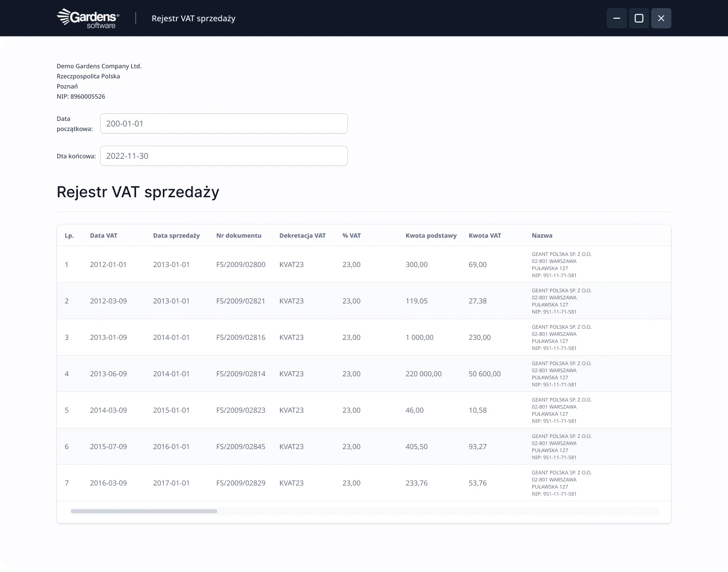Select the row with base amount 220 000,00
728x572 pixels.
point(423,374)
